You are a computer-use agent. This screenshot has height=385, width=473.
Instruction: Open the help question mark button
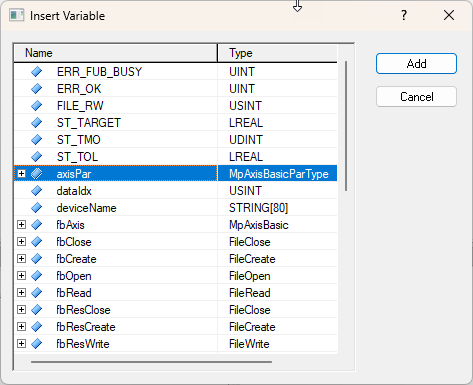pos(404,15)
